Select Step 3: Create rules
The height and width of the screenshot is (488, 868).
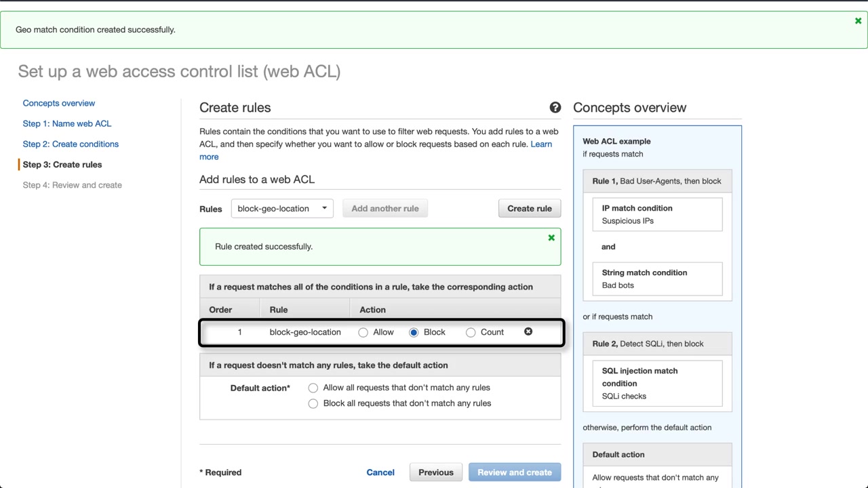pyautogui.click(x=62, y=164)
